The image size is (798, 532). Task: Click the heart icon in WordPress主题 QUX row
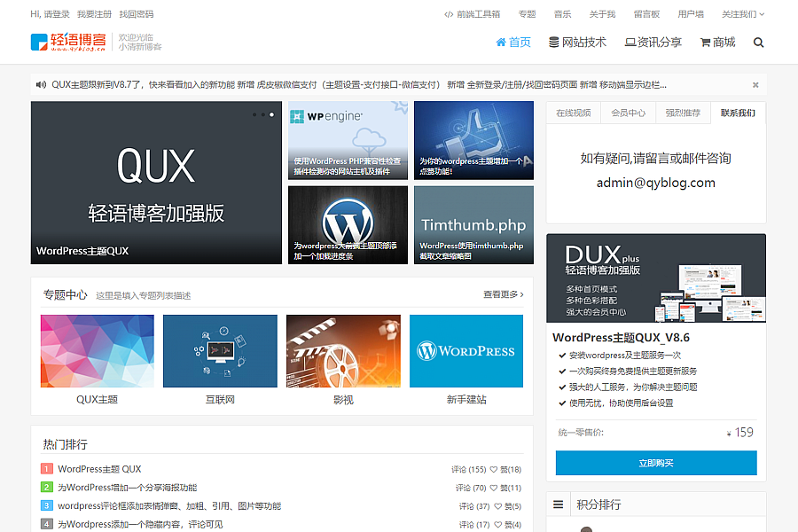[493, 469]
